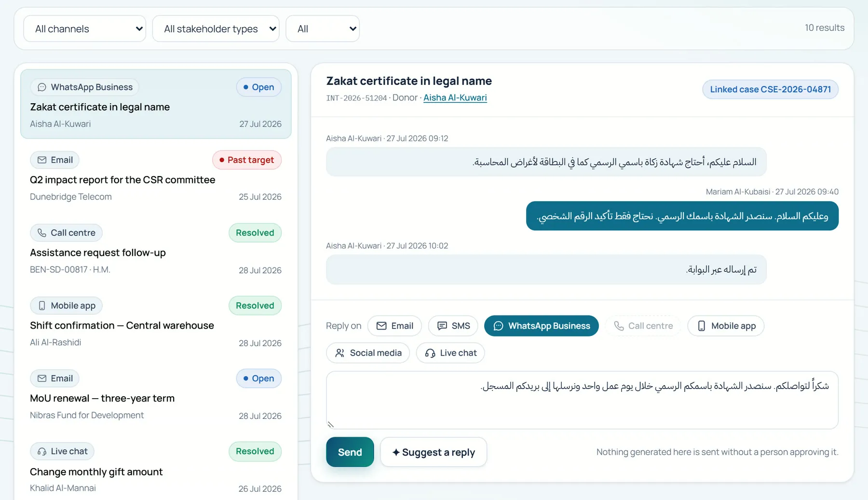Screen dimensions: 868x500
Task: Click the Open badge on Zakat certificate card
Action: point(259,87)
